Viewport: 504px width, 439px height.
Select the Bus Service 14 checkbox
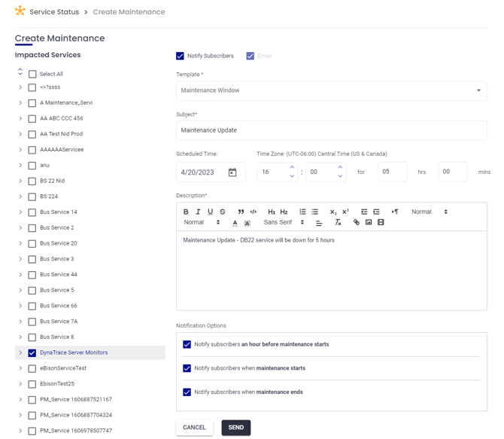click(x=32, y=212)
